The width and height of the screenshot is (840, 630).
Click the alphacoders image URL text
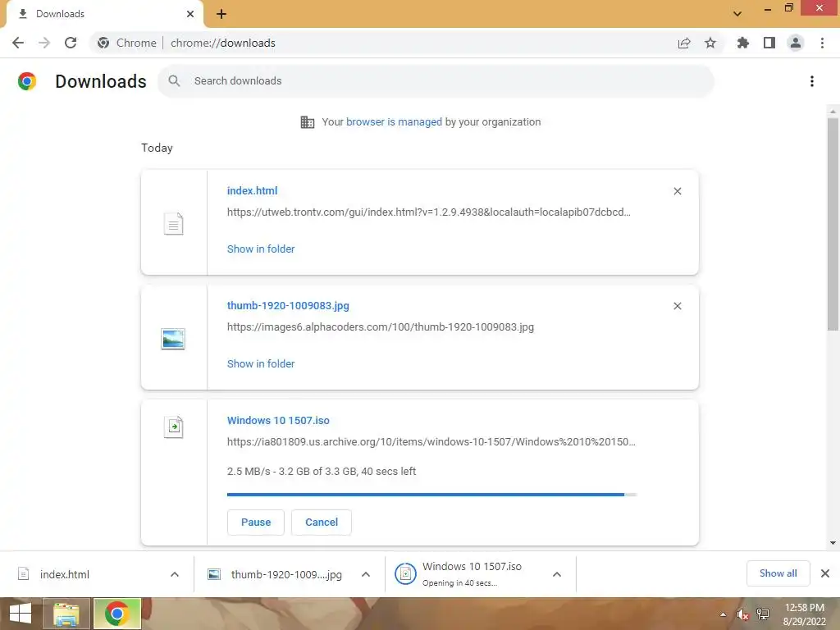(381, 327)
